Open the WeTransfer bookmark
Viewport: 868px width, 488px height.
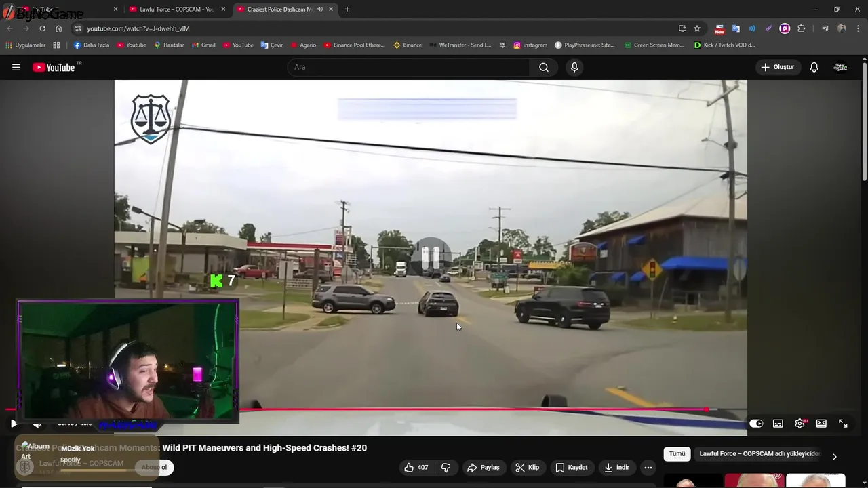[x=460, y=45]
